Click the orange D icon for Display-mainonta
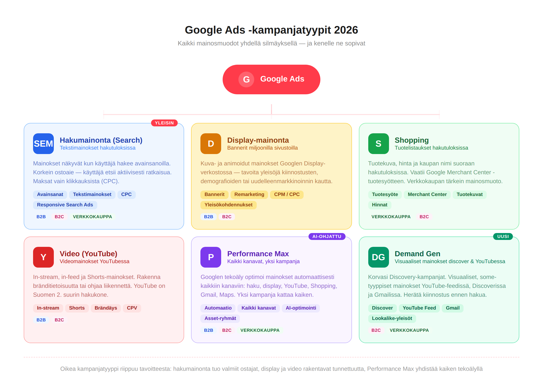Screen dimensions: 543x392 [211, 144]
